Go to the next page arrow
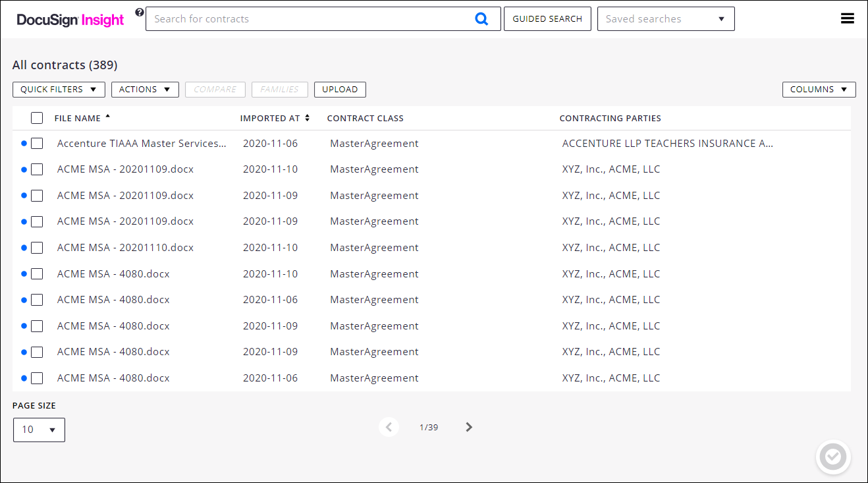Viewport: 868px width, 483px height. pos(469,427)
